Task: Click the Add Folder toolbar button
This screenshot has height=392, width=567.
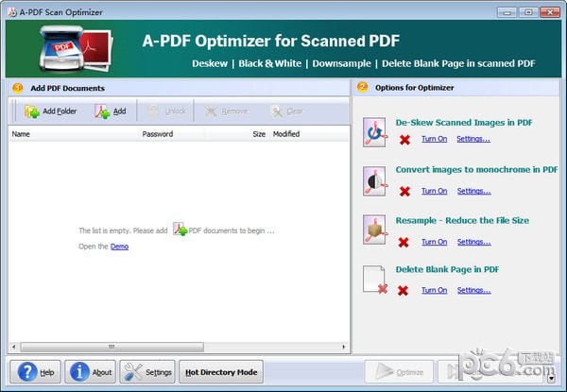Action: pos(51,111)
